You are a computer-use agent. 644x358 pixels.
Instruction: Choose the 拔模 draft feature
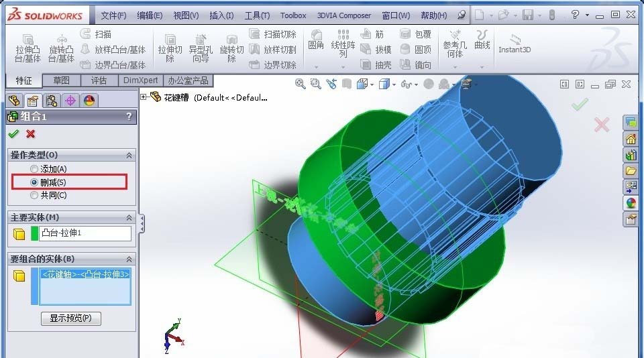[x=376, y=50]
